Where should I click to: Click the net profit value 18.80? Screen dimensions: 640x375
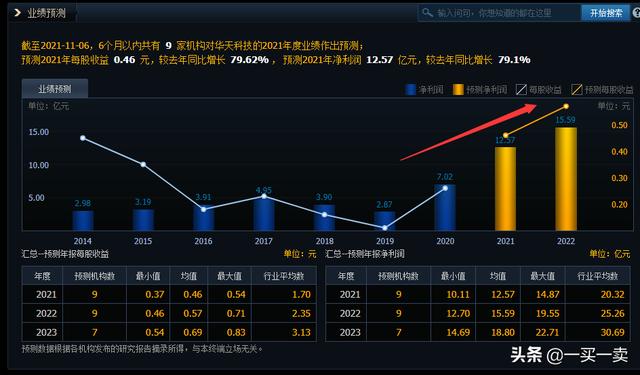point(503,333)
